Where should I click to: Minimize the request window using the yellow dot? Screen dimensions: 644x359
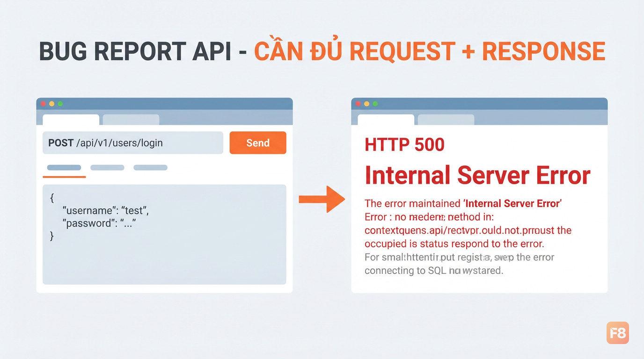tap(52, 104)
